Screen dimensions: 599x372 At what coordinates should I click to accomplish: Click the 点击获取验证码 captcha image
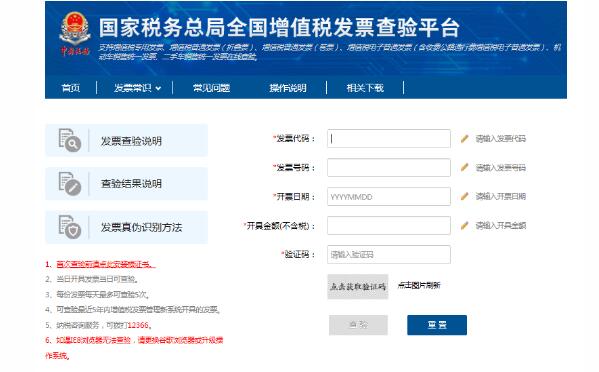[x=358, y=286]
